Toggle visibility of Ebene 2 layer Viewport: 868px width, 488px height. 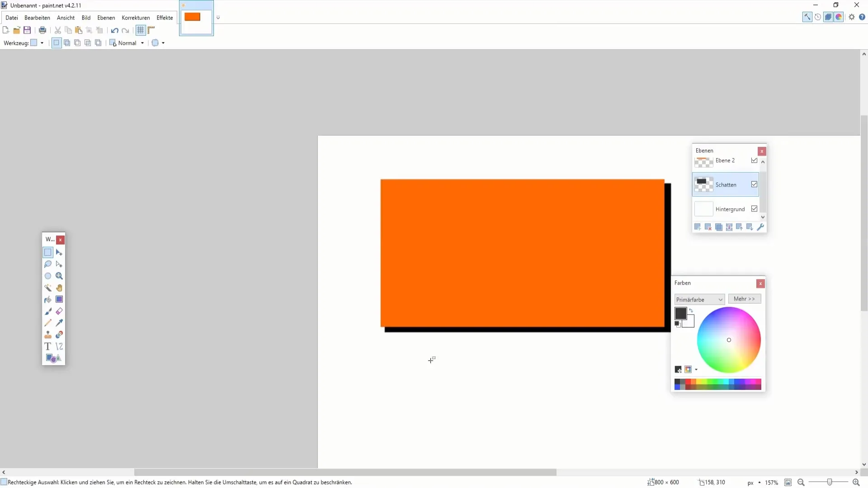click(x=754, y=160)
